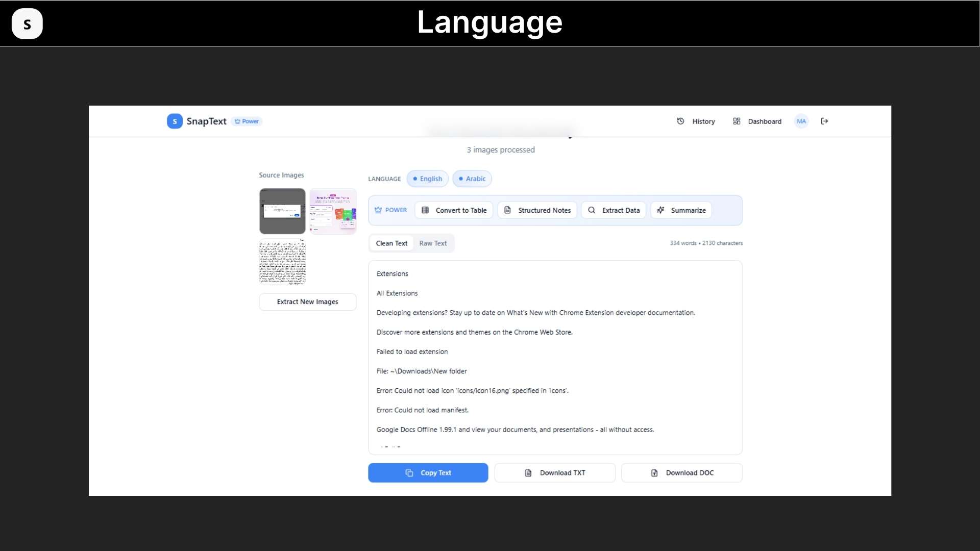Switch to the Raw Text tab

click(x=433, y=243)
